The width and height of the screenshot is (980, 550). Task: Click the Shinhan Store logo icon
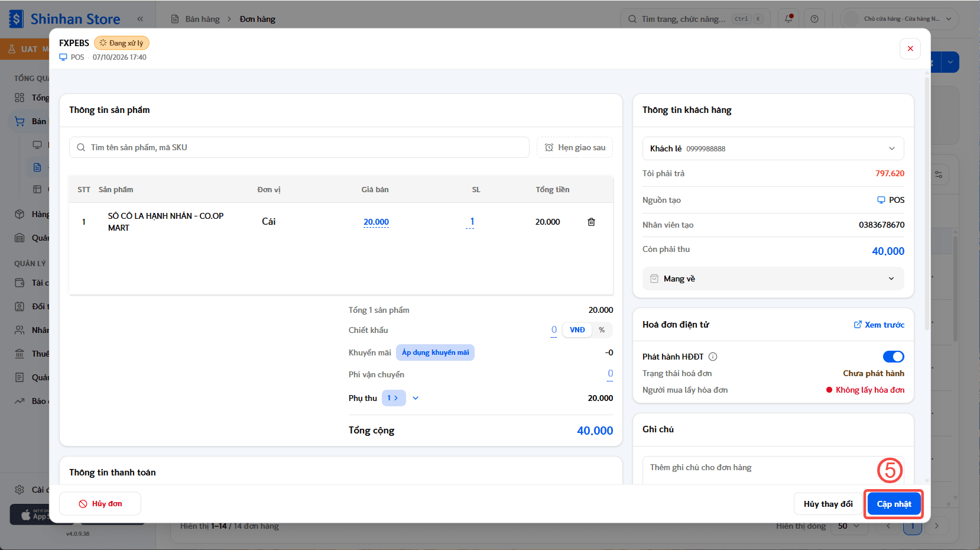(16, 19)
